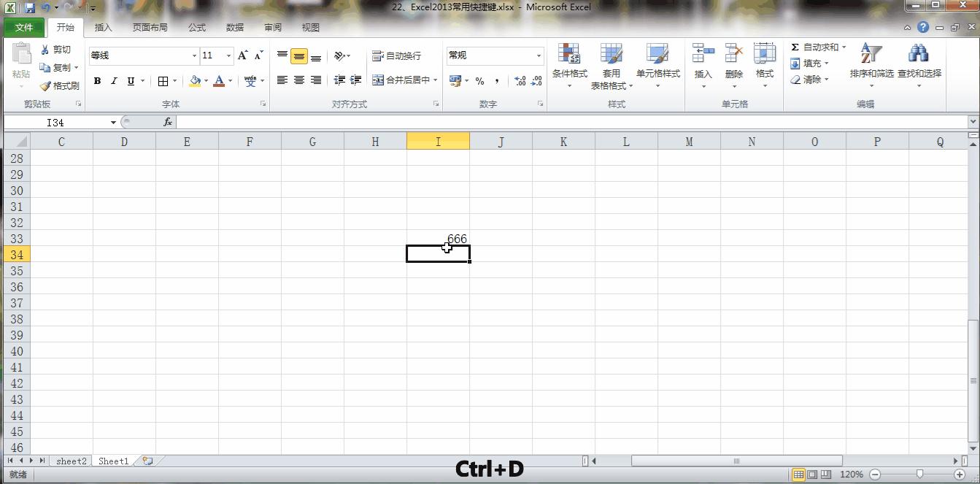The width and height of the screenshot is (980, 484).
Task: Switch to Page Layout view in status bar
Action: 812,475
